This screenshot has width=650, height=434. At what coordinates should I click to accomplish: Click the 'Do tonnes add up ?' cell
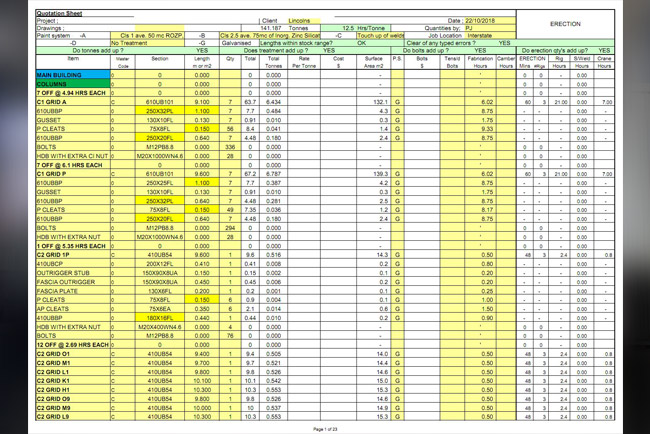(x=98, y=51)
